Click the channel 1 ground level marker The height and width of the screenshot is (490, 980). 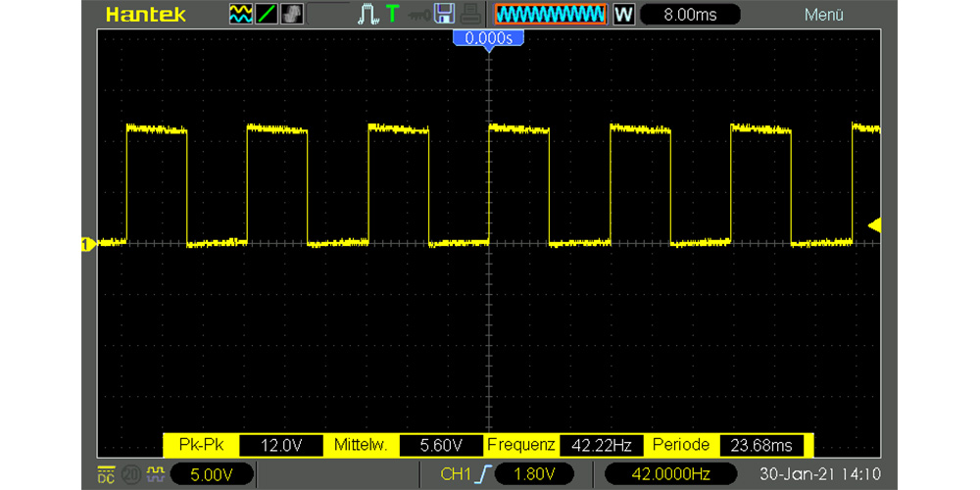(x=88, y=244)
